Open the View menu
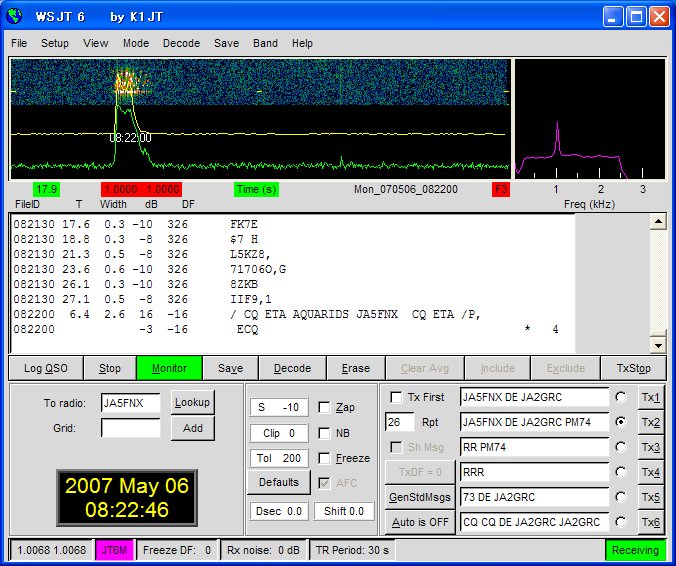 pos(95,43)
